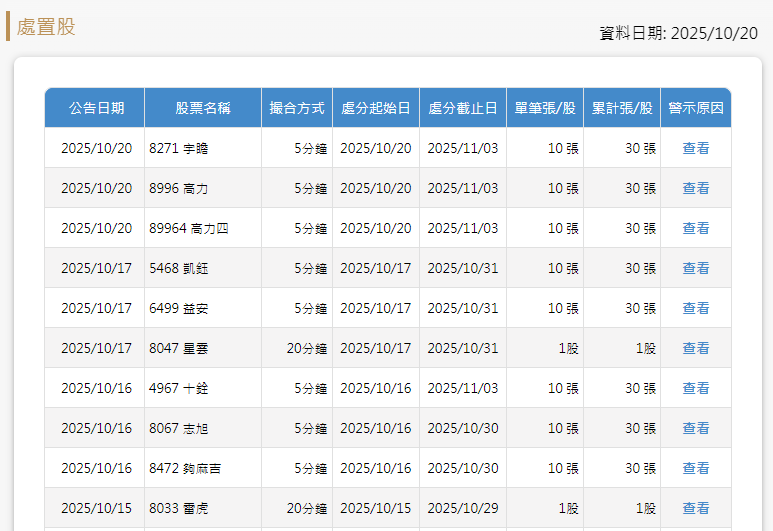Click 查看 link for 8271 宇瞻
The width and height of the screenshot is (773, 531).
click(695, 148)
